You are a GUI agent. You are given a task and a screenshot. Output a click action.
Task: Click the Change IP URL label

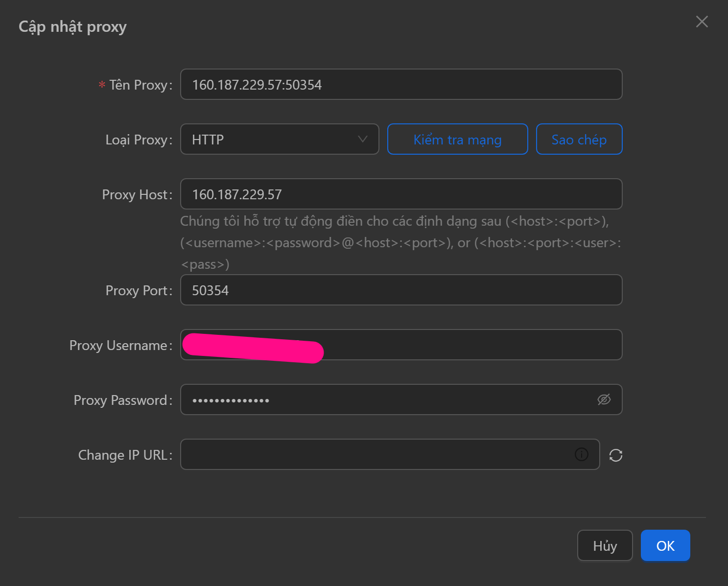click(x=125, y=455)
